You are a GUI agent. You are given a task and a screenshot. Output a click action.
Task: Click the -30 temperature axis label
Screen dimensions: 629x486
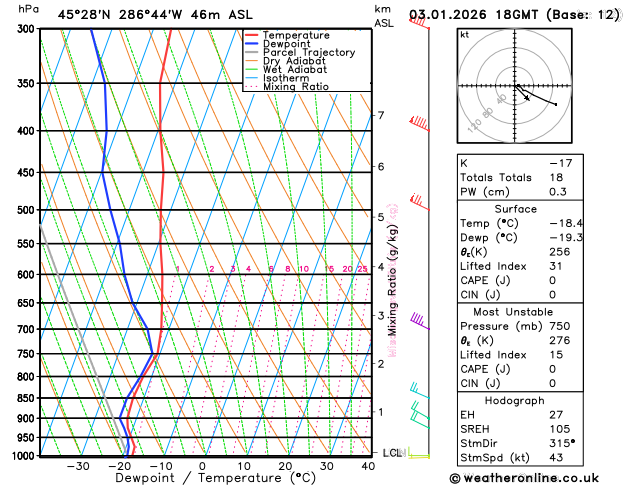[78, 466]
